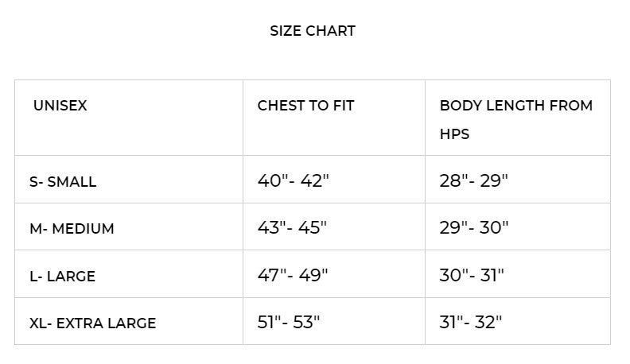
Task: Click the SIZE CHART title
Action: pyautogui.click(x=313, y=31)
